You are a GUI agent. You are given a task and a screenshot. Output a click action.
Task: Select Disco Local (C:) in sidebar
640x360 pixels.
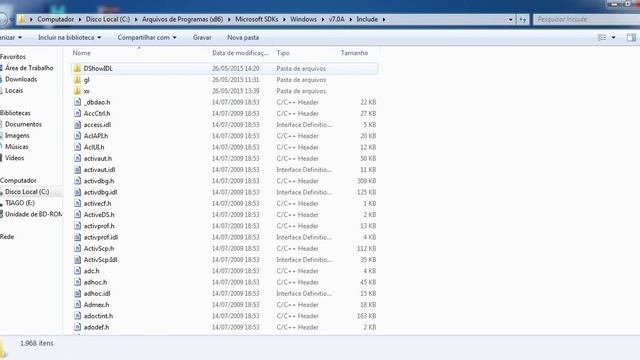click(x=27, y=191)
